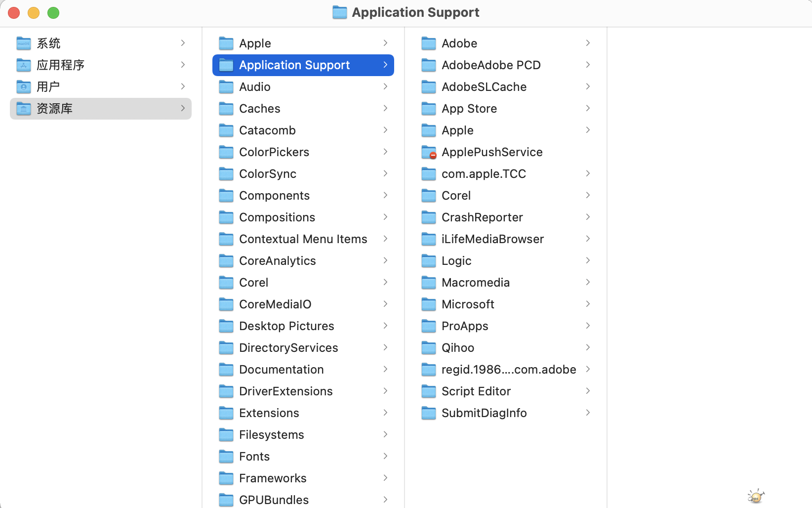
Task: Click the yellow minimize window button
Action: [x=34, y=13]
